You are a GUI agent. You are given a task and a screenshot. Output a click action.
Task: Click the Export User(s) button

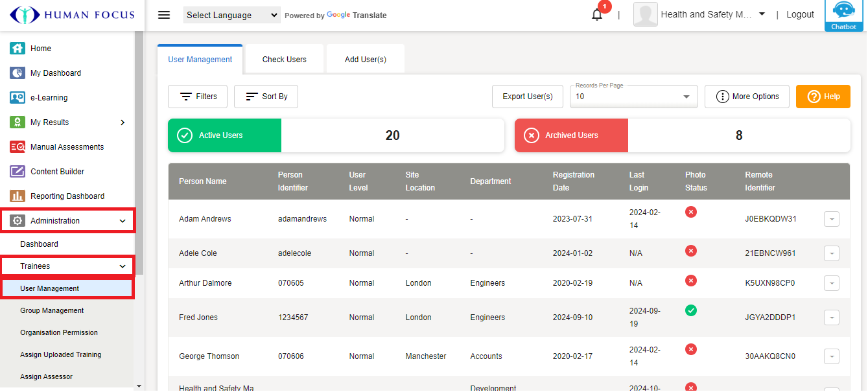pyautogui.click(x=528, y=97)
